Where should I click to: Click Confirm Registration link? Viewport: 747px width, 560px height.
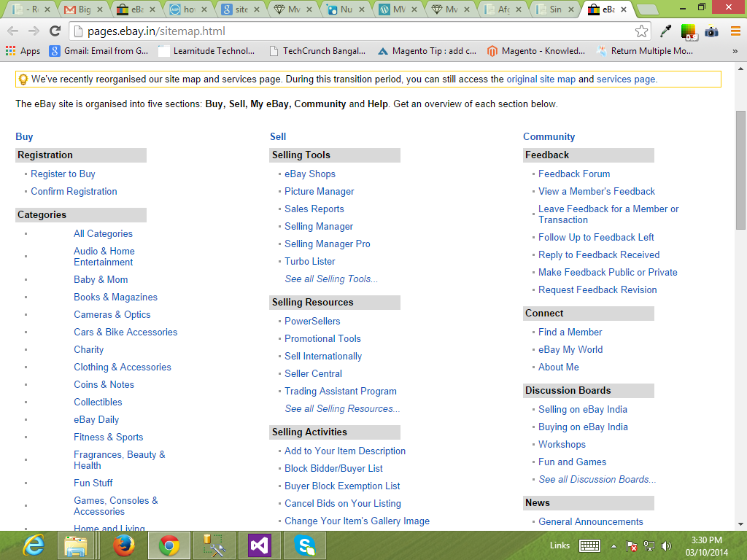coord(74,192)
